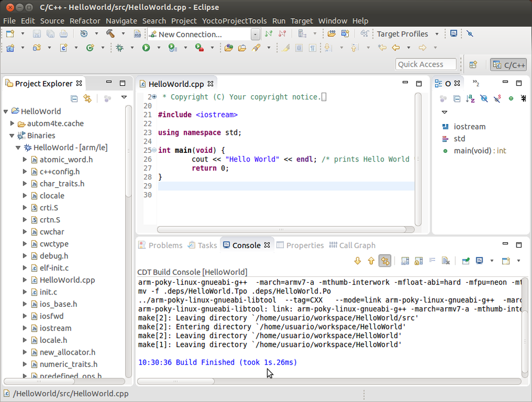
Task: Toggle Hide Static Members in Outline view
Action: point(497,98)
